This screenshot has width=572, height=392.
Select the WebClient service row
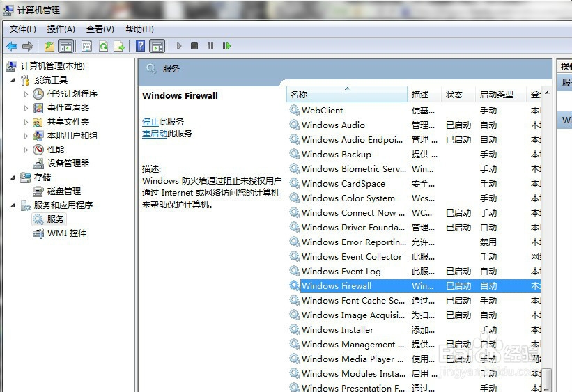point(415,111)
